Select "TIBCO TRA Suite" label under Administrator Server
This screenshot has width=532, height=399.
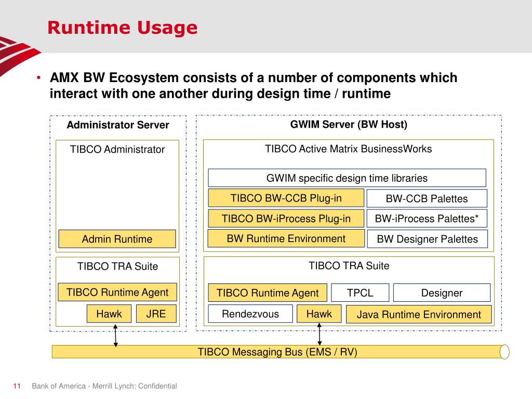pos(117,267)
